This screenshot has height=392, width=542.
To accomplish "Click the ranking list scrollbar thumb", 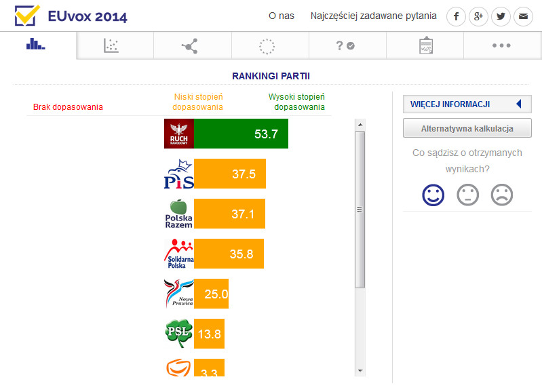I will point(360,210).
